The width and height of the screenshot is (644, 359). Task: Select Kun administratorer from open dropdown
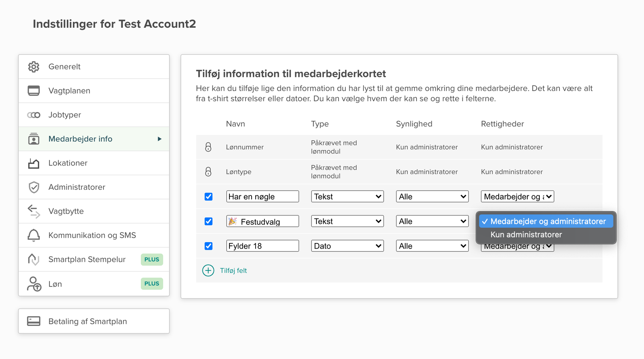[x=526, y=234]
